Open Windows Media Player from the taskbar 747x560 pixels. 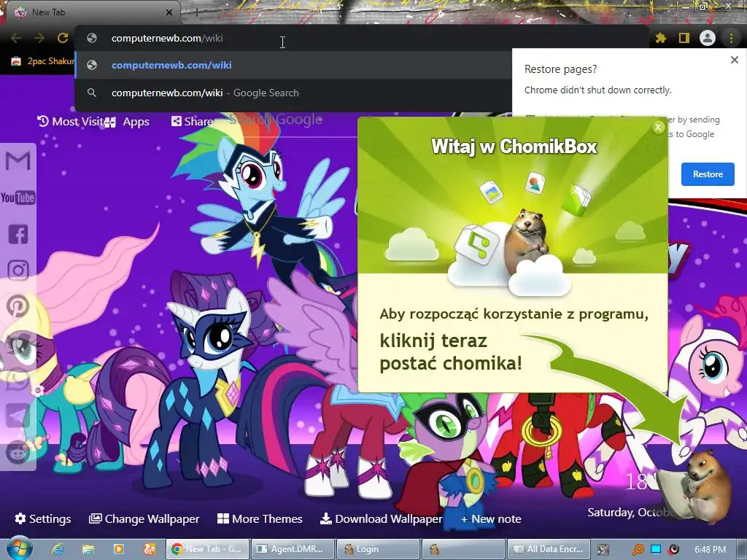click(119, 549)
